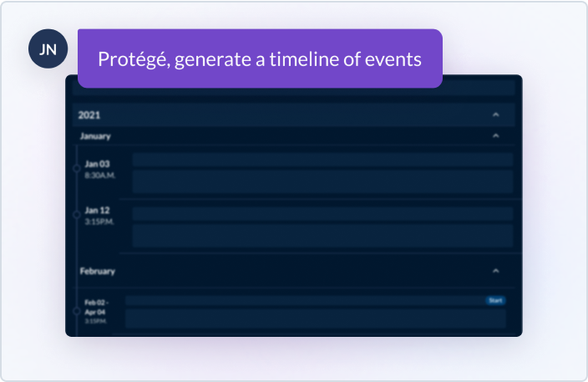The height and width of the screenshot is (382, 588).
Task: Click the January month label
Action: [95, 136]
